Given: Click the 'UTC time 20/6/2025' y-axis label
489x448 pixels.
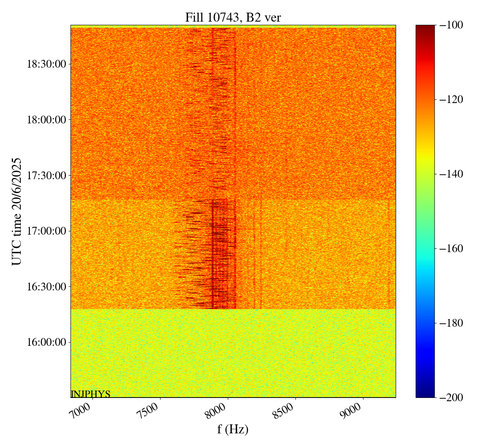Looking at the screenshot, I should click(17, 211).
